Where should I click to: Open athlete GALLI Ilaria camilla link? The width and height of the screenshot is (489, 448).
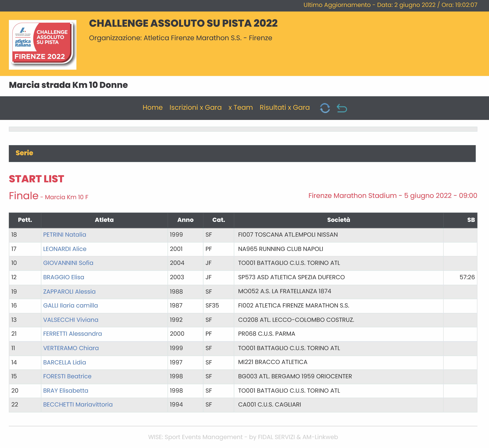click(x=71, y=306)
